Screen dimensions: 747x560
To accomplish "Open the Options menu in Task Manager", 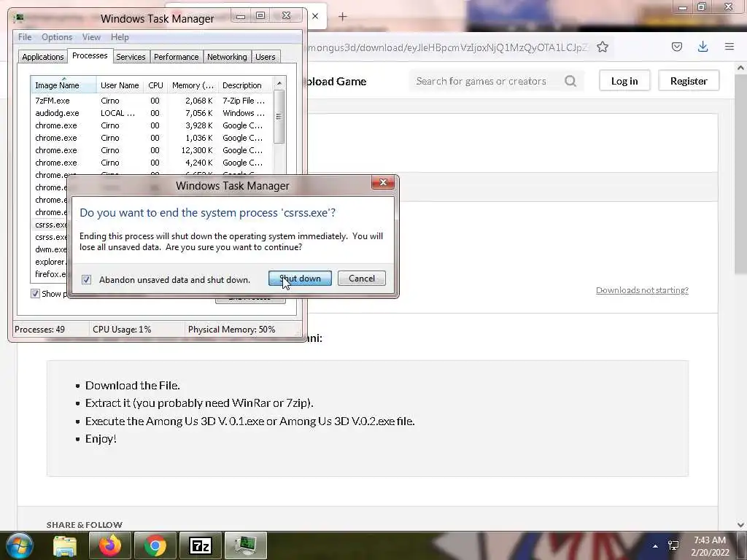I will coord(57,37).
